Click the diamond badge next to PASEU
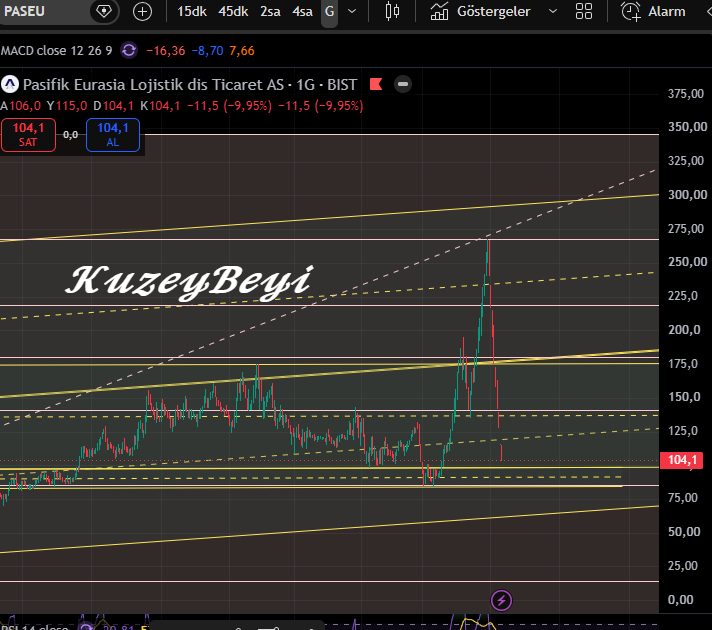This screenshot has width=712, height=630. (104, 11)
